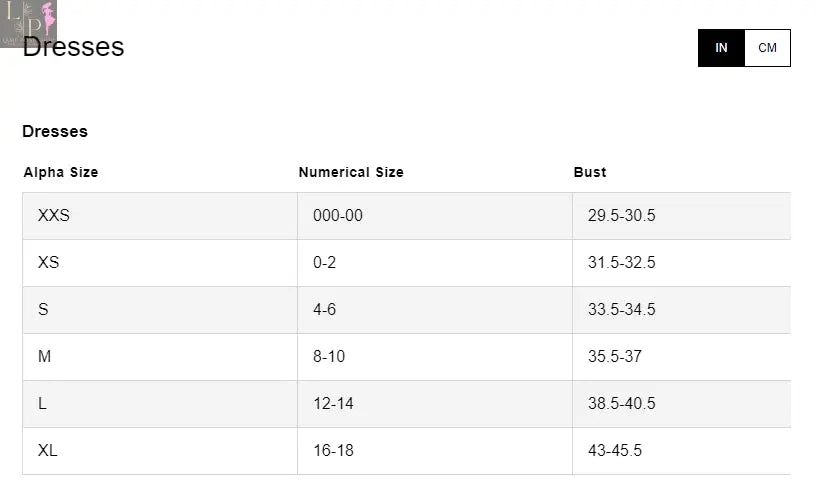Viewport: 816px width, 483px height.
Task: Click the large Dresses page title
Action: tap(74, 47)
